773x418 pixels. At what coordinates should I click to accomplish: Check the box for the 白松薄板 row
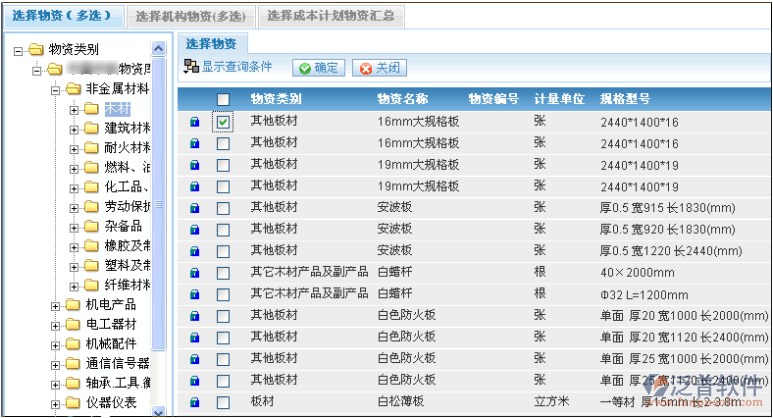pyautogui.click(x=223, y=402)
